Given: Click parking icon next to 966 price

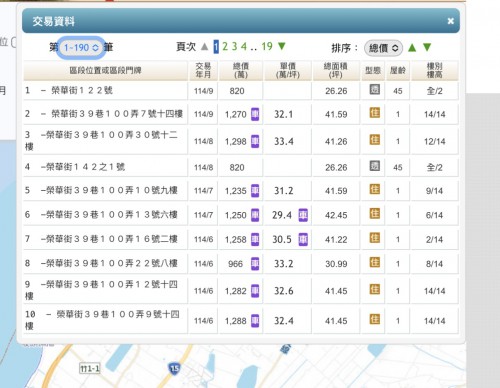Looking at the screenshot, I should pyautogui.click(x=255, y=264).
